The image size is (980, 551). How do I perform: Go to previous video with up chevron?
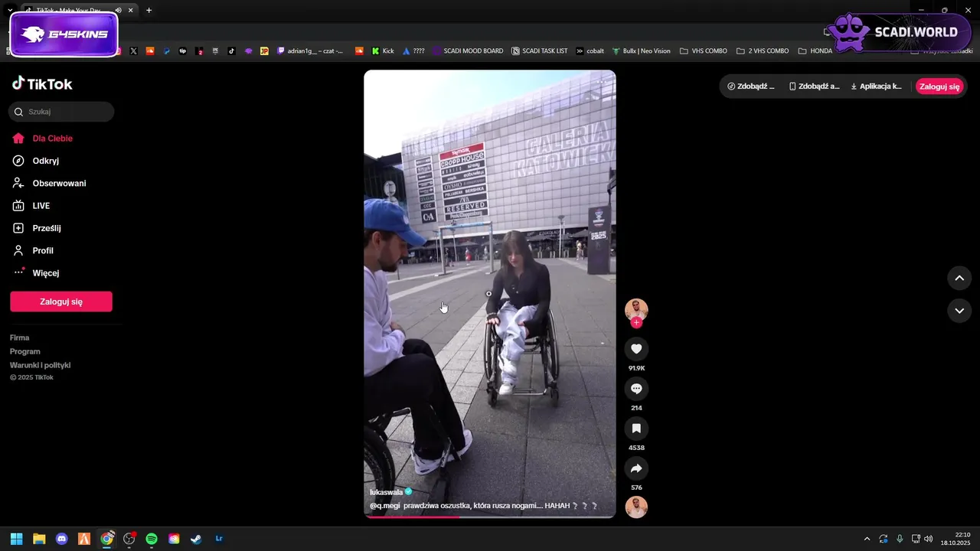pos(959,278)
